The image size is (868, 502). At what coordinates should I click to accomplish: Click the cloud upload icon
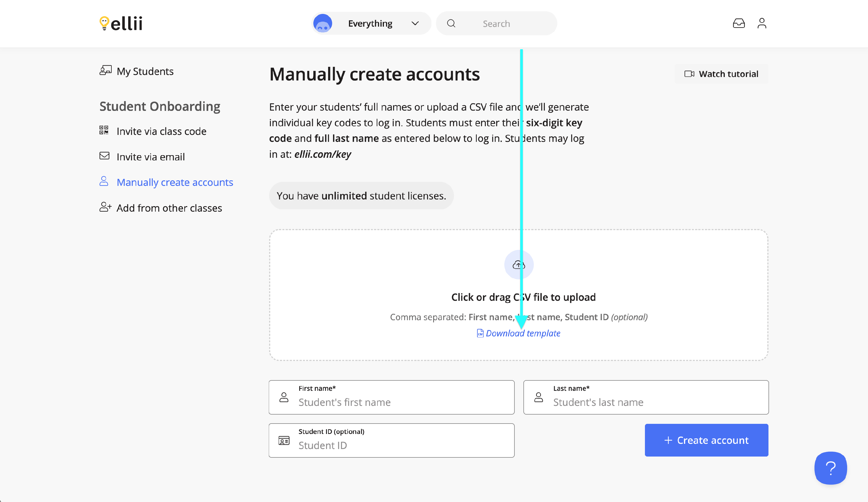point(518,265)
